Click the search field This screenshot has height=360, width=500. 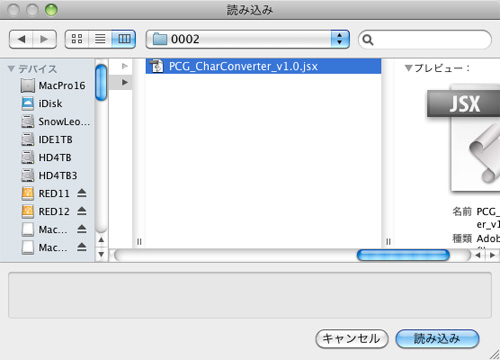coord(425,40)
